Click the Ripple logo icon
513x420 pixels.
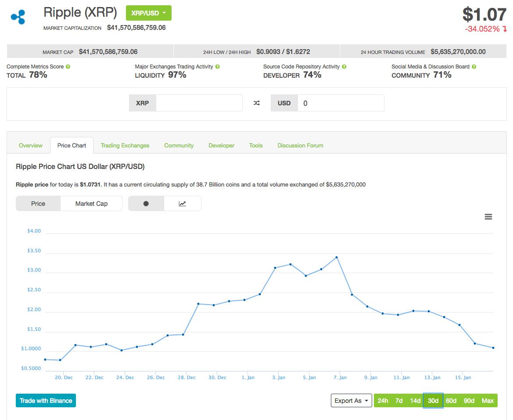tap(18, 17)
